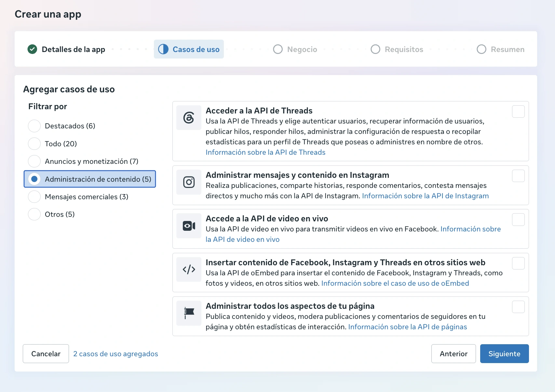Click the oEmbed code brackets icon

coord(189,269)
